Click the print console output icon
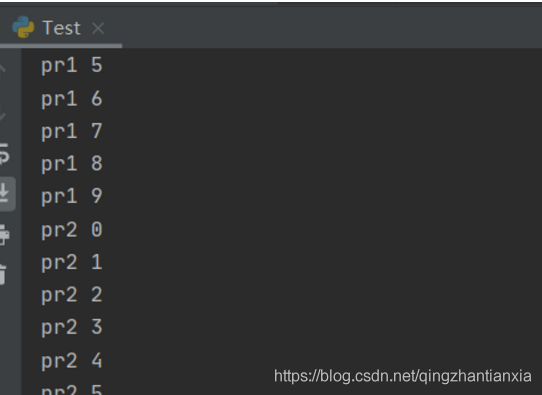The width and height of the screenshot is (542, 395). coord(4,235)
